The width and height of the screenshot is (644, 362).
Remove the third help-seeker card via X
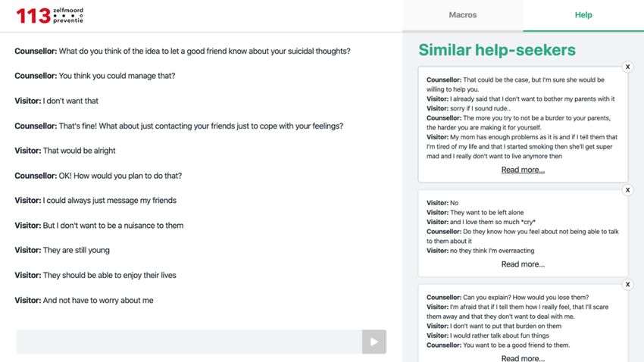tap(627, 285)
